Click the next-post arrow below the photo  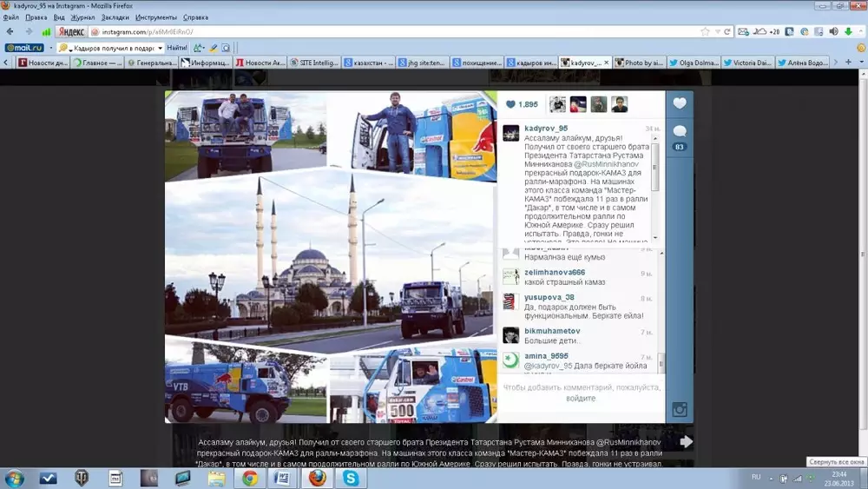pos(686,442)
